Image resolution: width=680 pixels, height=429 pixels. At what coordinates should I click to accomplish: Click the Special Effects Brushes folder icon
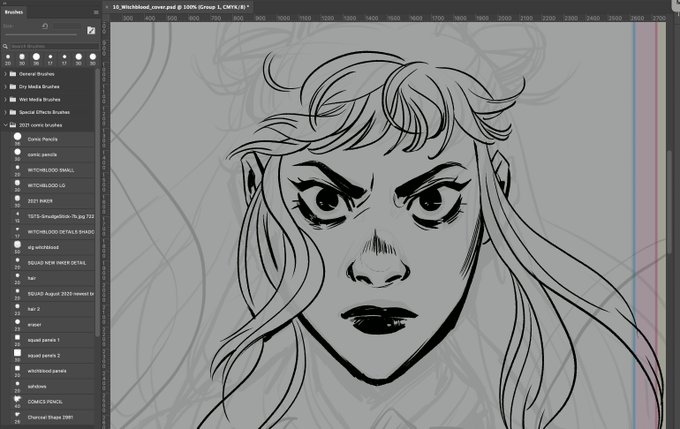point(13,112)
